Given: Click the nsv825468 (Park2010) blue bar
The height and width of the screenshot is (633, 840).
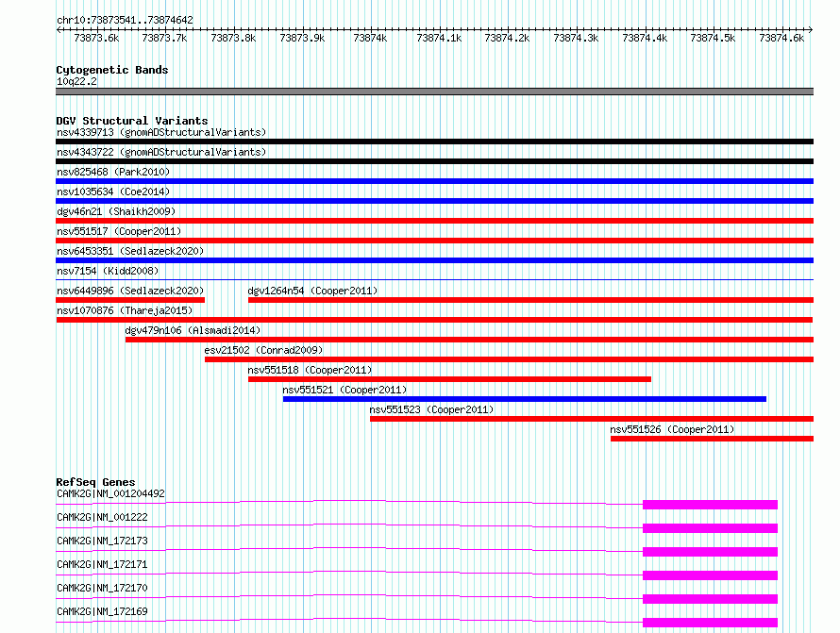Looking at the screenshot, I should point(434,181).
